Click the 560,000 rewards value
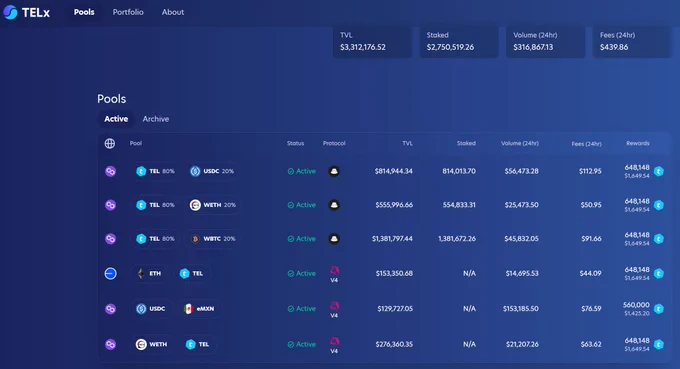 [636, 305]
